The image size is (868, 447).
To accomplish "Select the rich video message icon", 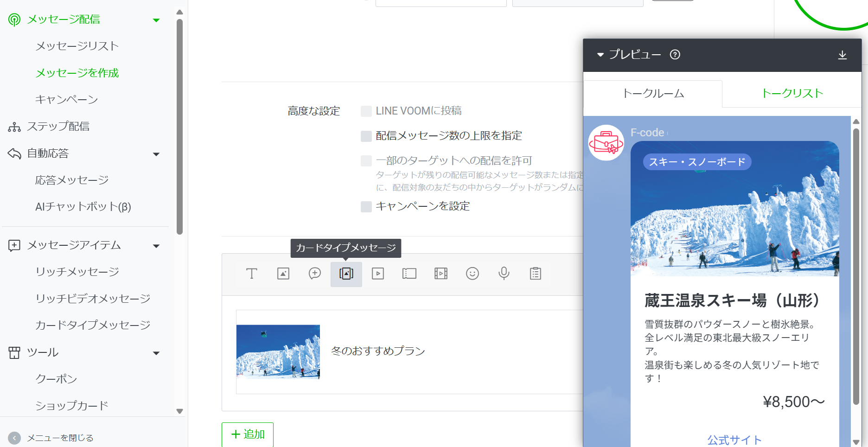I will click(x=440, y=274).
